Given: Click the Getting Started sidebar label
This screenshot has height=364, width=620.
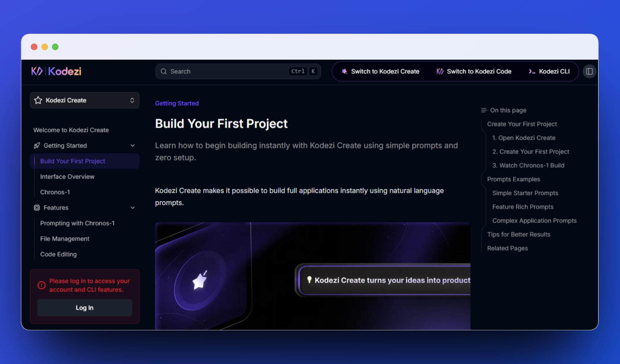Looking at the screenshot, I should pos(65,146).
